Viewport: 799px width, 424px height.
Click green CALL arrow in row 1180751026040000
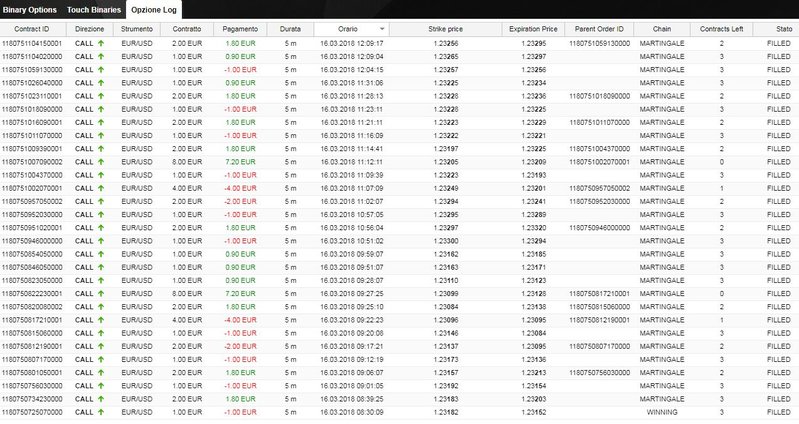click(x=101, y=83)
